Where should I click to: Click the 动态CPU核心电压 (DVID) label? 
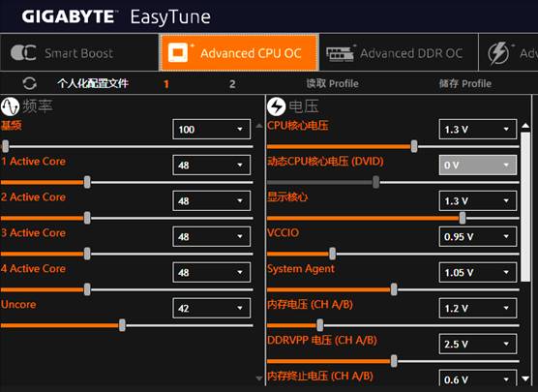325,162
